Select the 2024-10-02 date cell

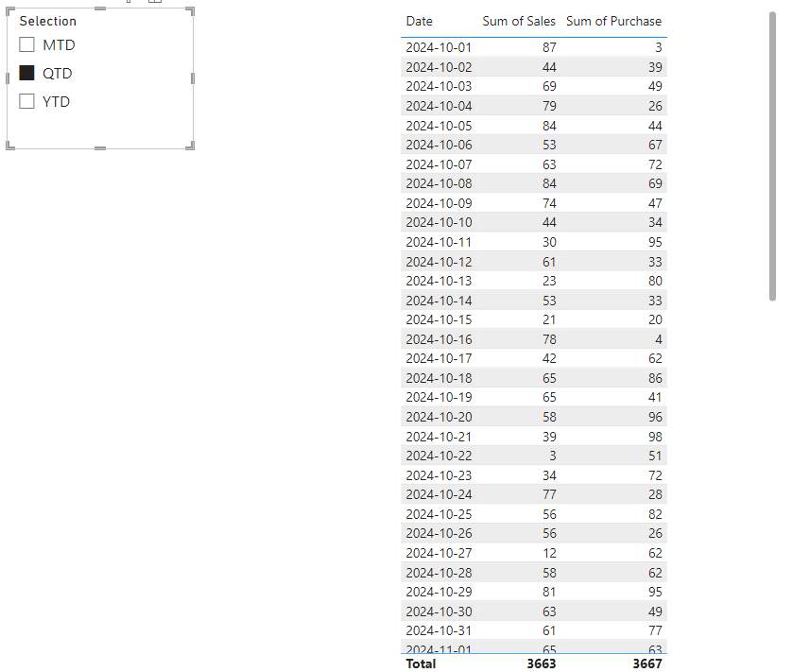439,67
